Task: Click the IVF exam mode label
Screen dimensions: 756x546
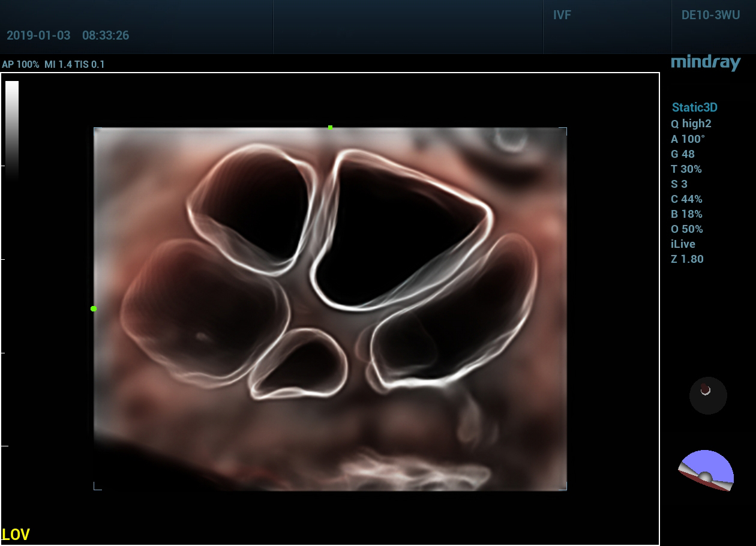Action: pyautogui.click(x=562, y=16)
